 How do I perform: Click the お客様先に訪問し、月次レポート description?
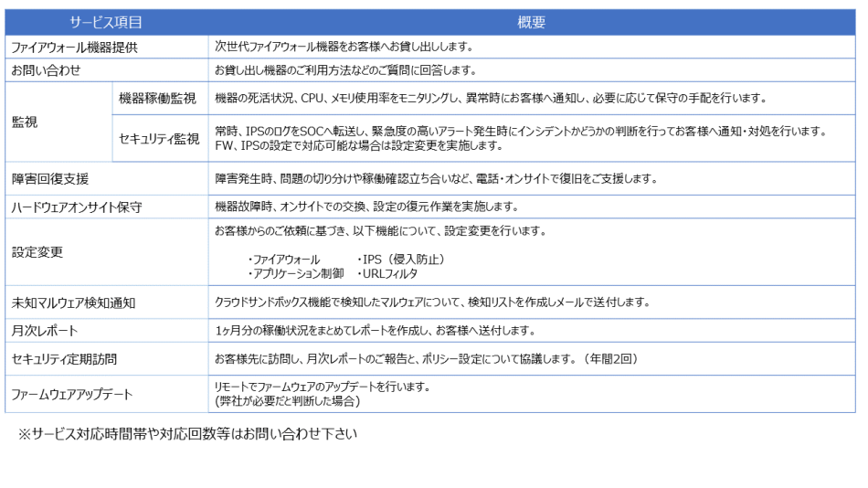(427, 359)
